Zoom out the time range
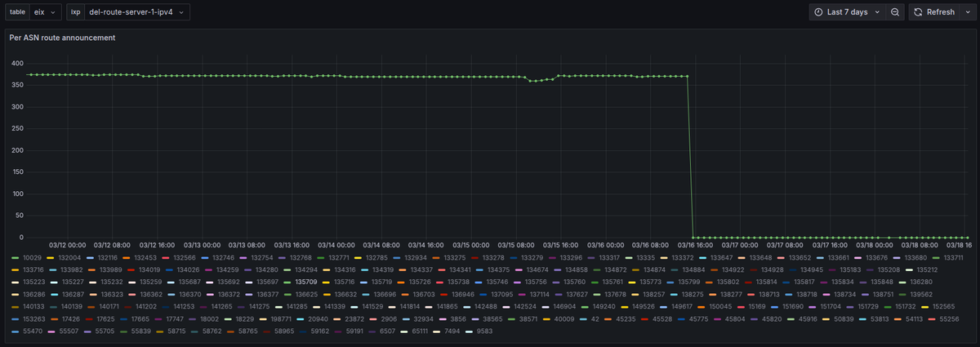980x347 pixels. pos(895,12)
